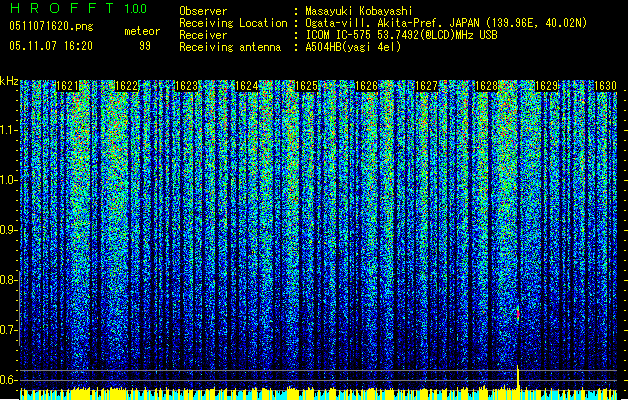Click the Receiver field label
Screen dimensions: 629x400
pyautogui.click(x=203, y=35)
